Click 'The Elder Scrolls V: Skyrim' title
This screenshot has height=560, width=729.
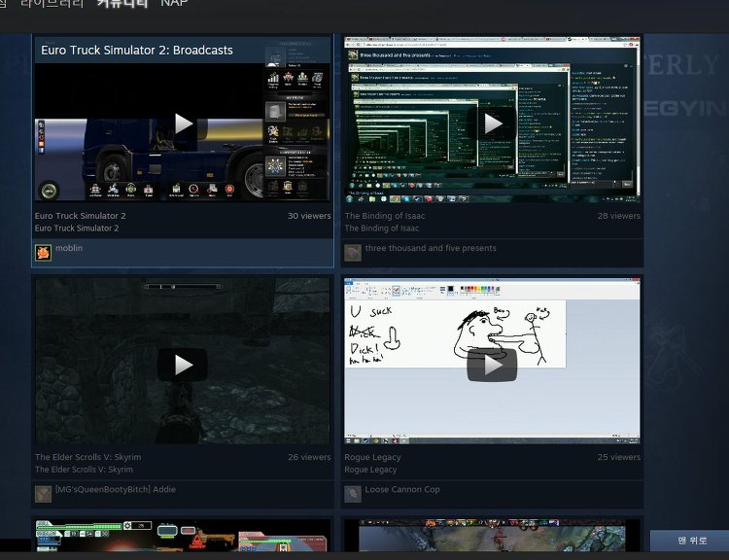pyautogui.click(x=87, y=457)
